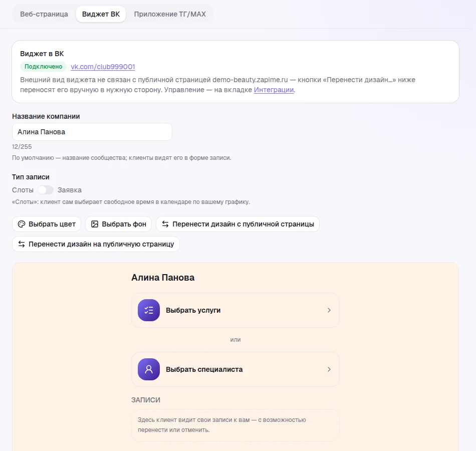Click Перенести дизайн с публичной страницы

[237, 224]
